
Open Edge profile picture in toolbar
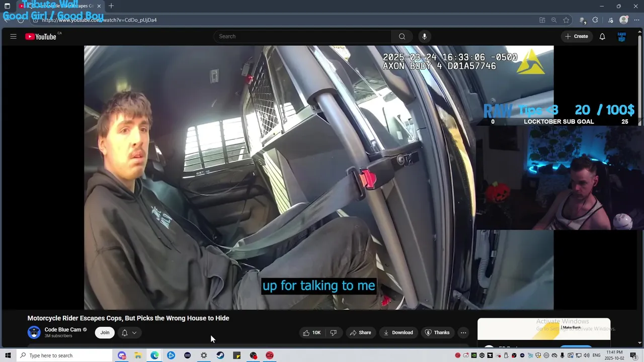pos(624,20)
